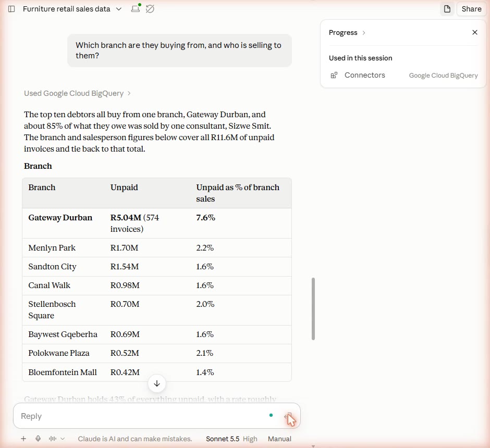Viewport: 490px width, 448px height.
Task: Click the plus attachment icon below reply box
Action: click(23, 439)
